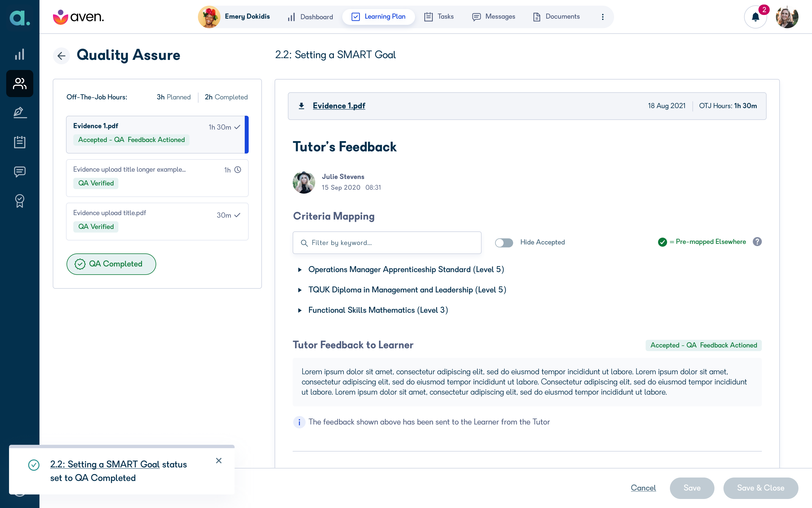Click the Save & Close button
This screenshot has width=812, height=508.
pyautogui.click(x=761, y=488)
